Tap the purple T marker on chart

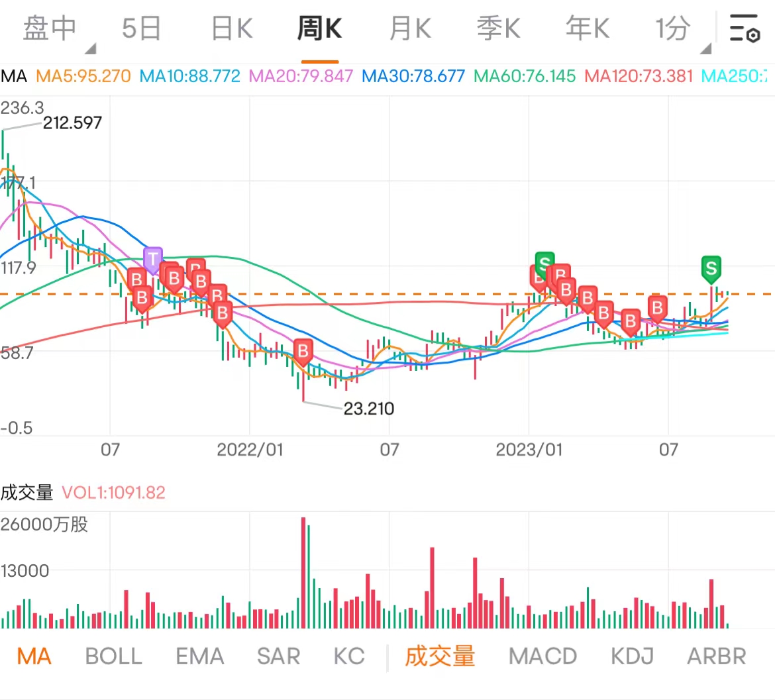[x=153, y=260]
